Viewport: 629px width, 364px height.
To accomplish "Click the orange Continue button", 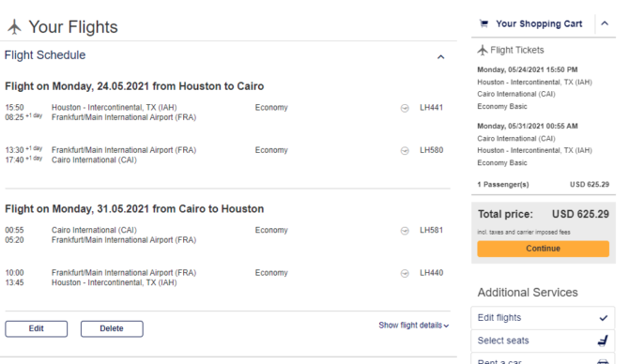I will point(544,249).
